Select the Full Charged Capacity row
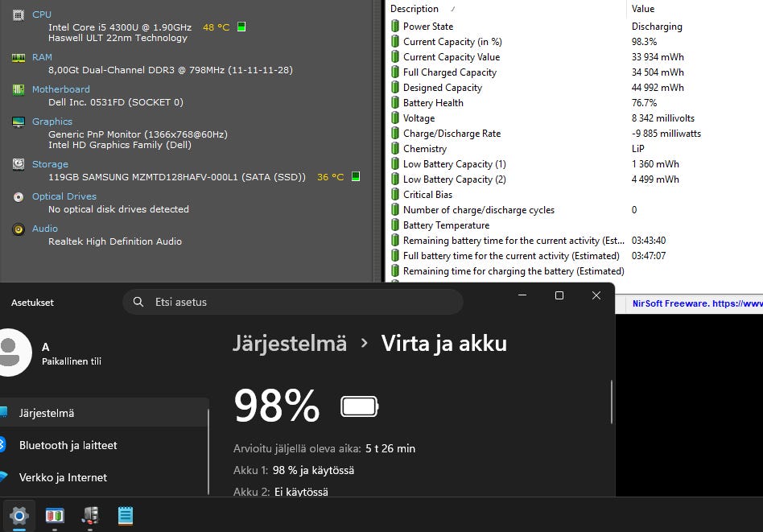This screenshot has width=763, height=532. pyautogui.click(x=574, y=72)
